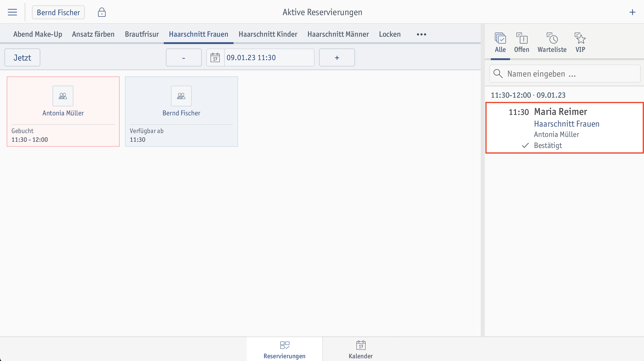The height and width of the screenshot is (361, 644).
Task: Click the 11:30-12:00 · 09.01.23 header
Action: pos(528,95)
